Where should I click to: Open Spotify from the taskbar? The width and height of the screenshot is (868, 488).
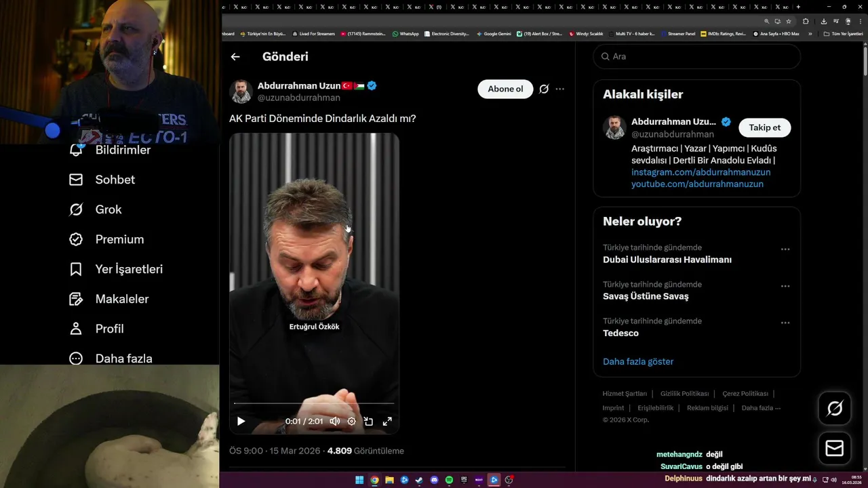450,480
